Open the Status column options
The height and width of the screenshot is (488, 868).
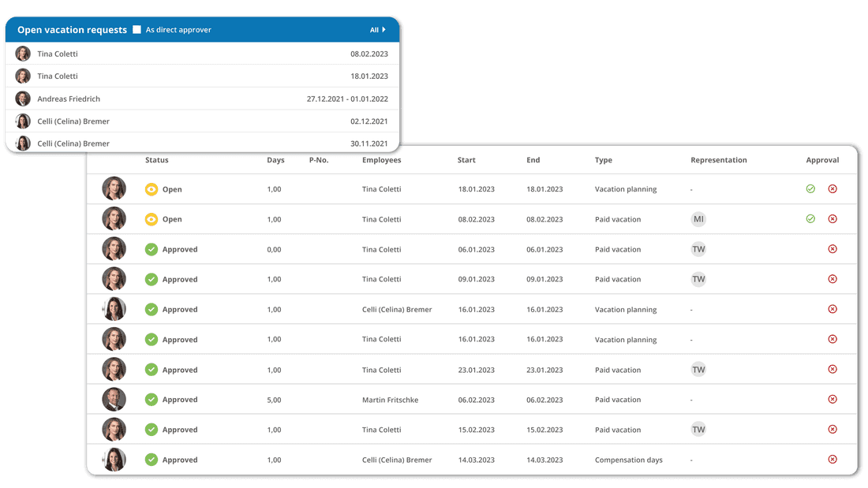tap(156, 160)
